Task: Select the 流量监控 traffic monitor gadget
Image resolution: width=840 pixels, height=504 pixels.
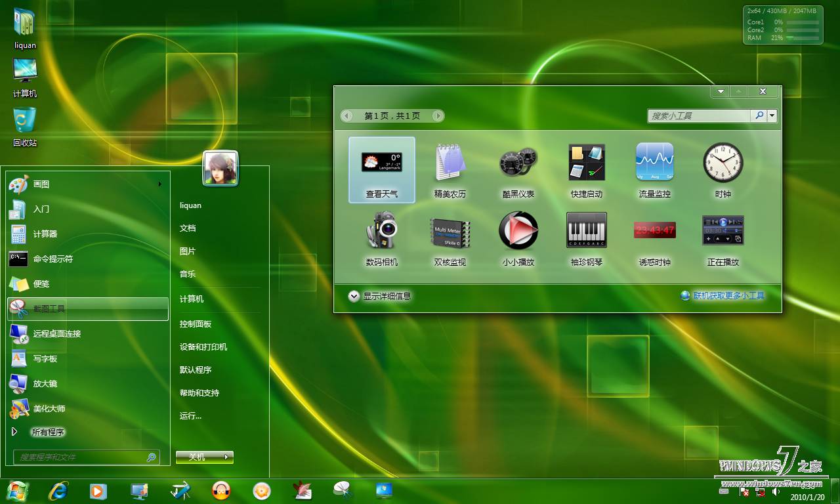Action: [654, 170]
